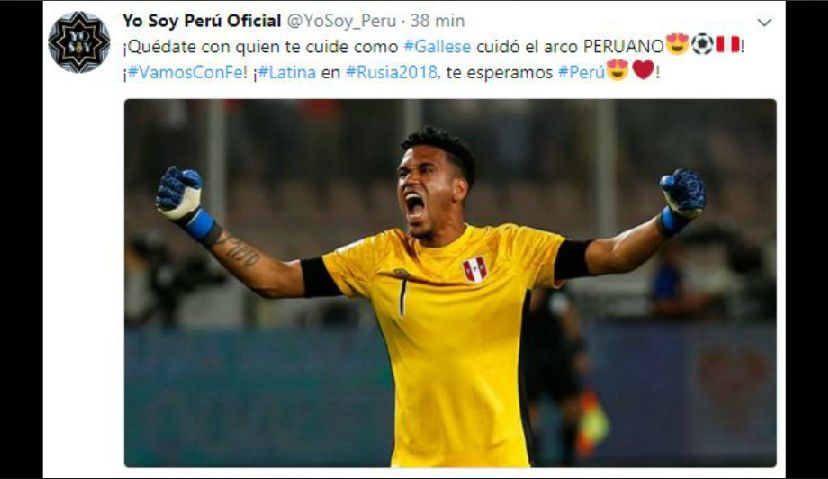Follow the #VamosConFe hashtag
Viewport: 828px width, 479px height.
pyautogui.click(x=185, y=72)
